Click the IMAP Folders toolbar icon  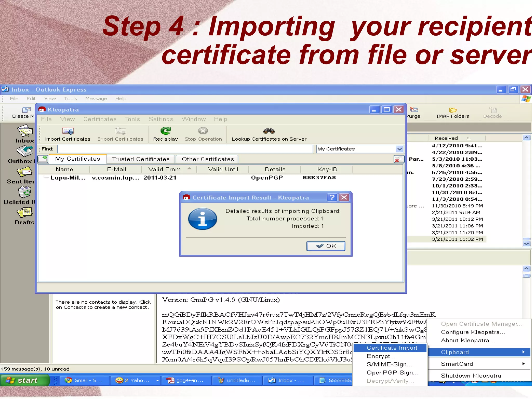pos(453,113)
